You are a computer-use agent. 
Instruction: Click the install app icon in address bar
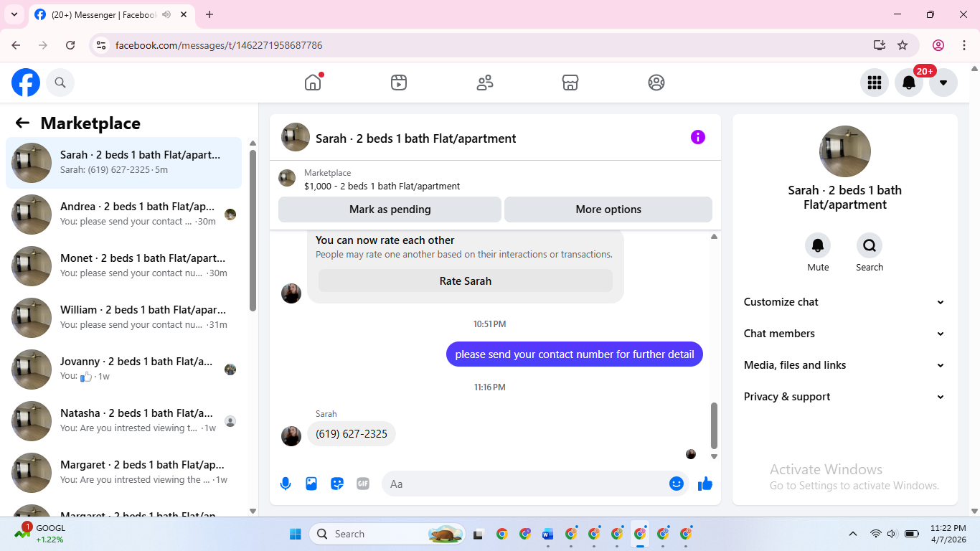[x=880, y=45]
